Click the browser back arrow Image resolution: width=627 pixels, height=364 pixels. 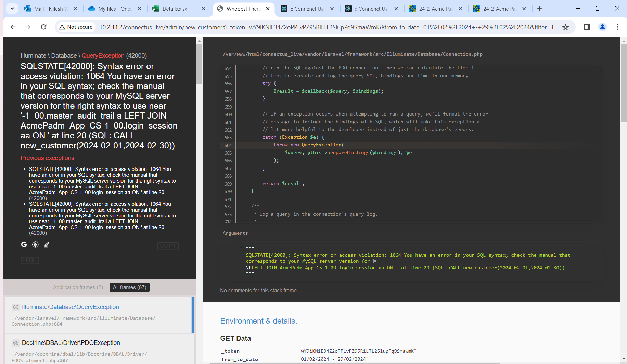[13, 27]
